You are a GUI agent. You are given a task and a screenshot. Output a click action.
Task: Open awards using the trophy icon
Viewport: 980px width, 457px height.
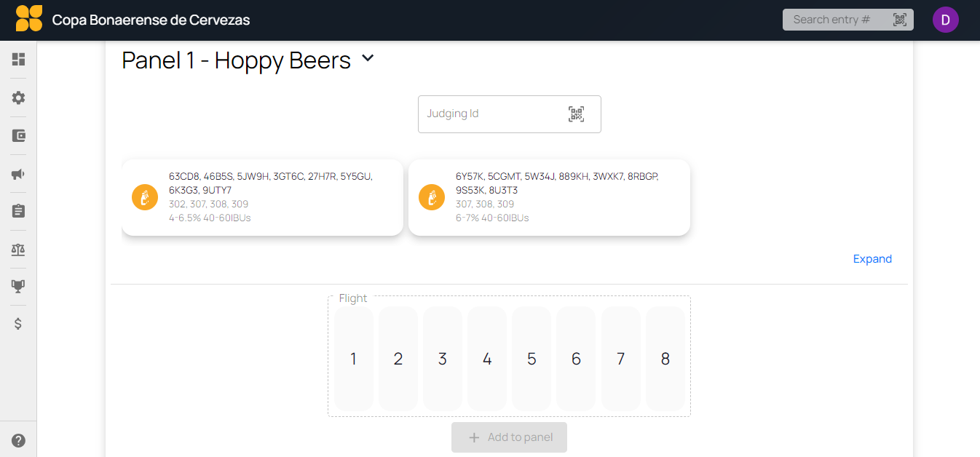click(x=17, y=286)
